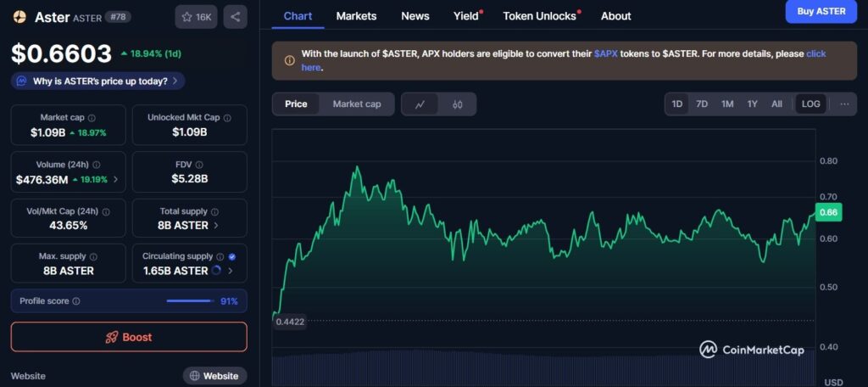Click verified badge on Circulating supply
The width and height of the screenshot is (868, 387).
click(x=232, y=256)
